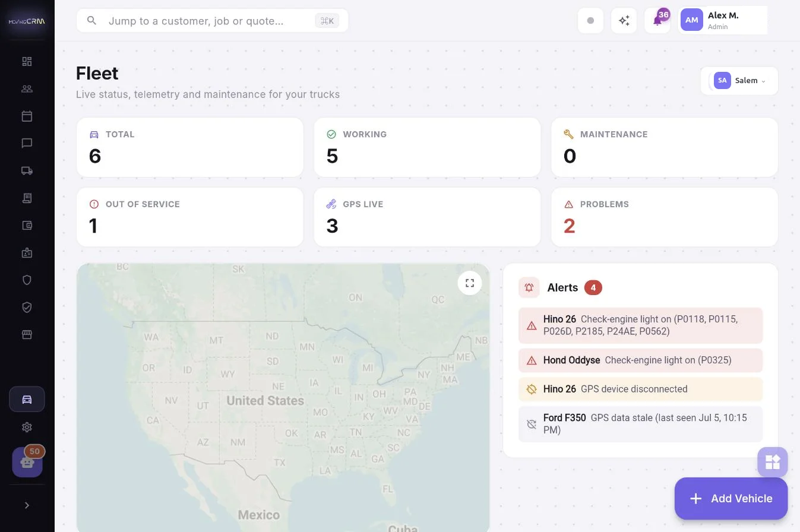Screen dimensions: 800x532
Task: Click the sparkle AI icon in header
Action: 624,21
